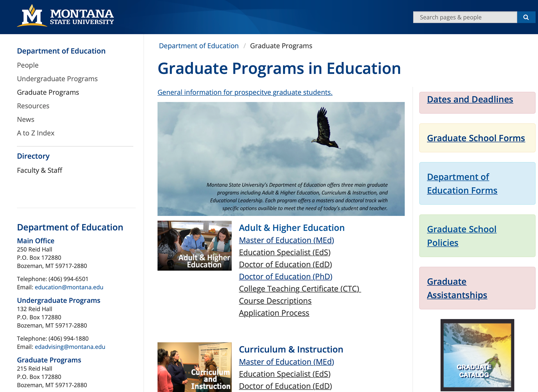Open Application Process link
This screenshot has width=538, height=392.
click(274, 313)
